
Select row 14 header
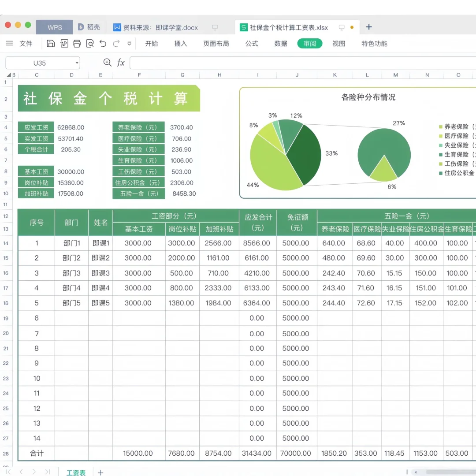6,243
